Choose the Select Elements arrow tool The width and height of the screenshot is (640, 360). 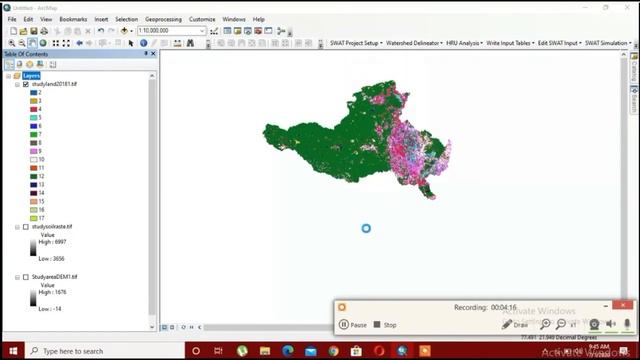(x=131, y=43)
